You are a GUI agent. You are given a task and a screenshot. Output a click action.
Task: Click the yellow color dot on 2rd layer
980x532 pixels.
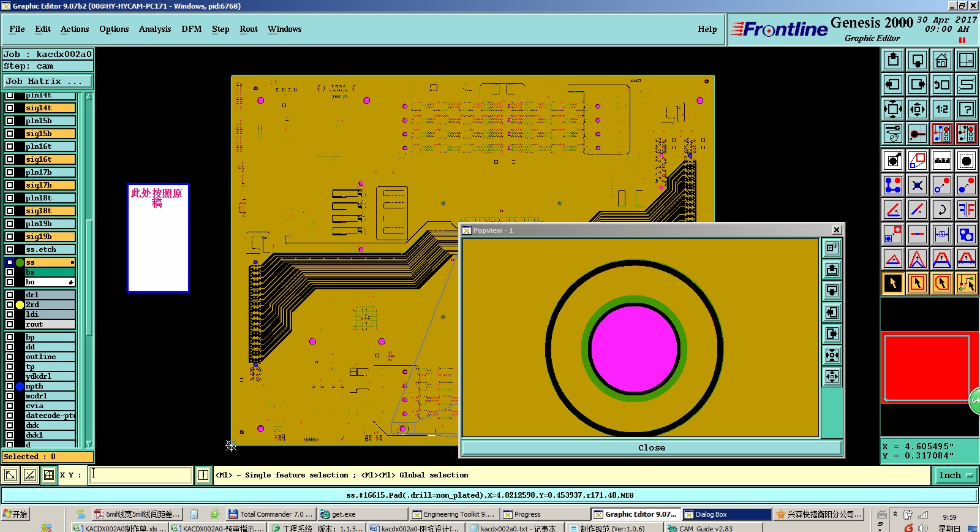[x=20, y=305]
